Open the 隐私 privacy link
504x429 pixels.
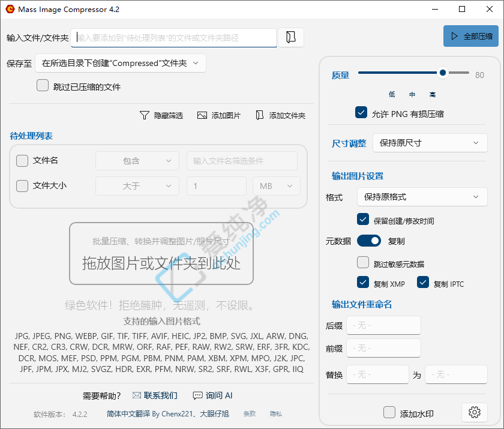(276, 413)
